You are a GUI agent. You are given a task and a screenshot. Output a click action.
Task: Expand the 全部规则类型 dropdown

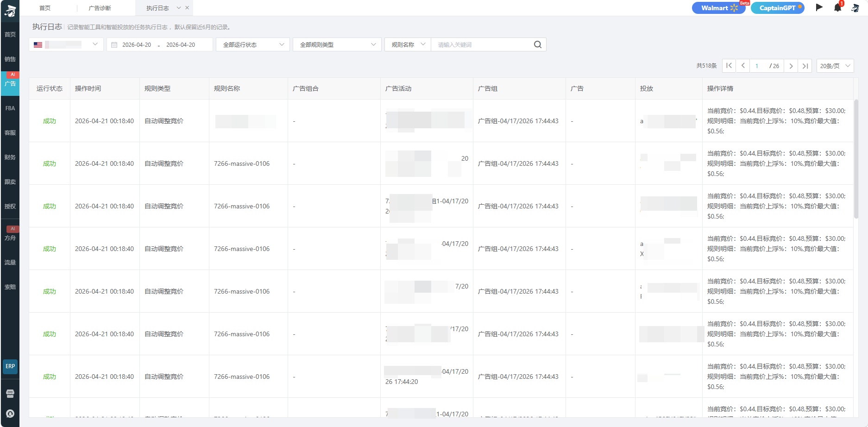point(337,44)
